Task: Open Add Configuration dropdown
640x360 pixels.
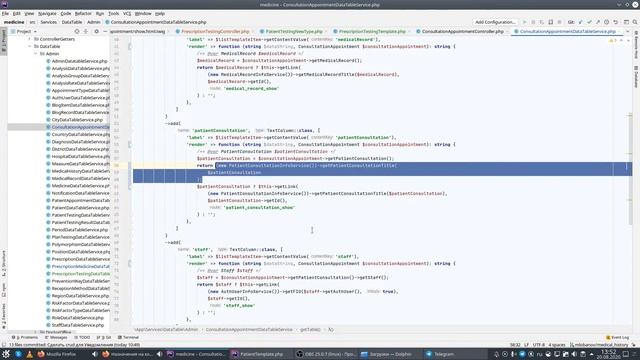Action: click(495, 22)
